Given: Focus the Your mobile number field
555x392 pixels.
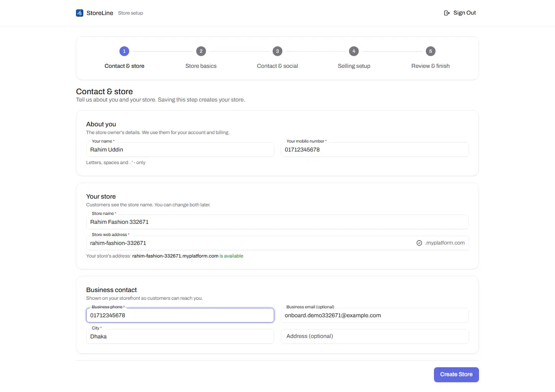Looking at the screenshot, I should point(375,149).
